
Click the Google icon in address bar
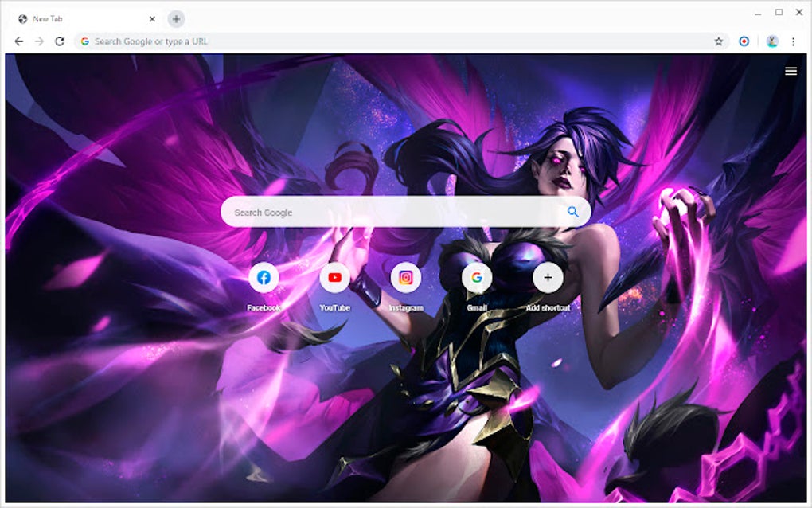tap(85, 41)
